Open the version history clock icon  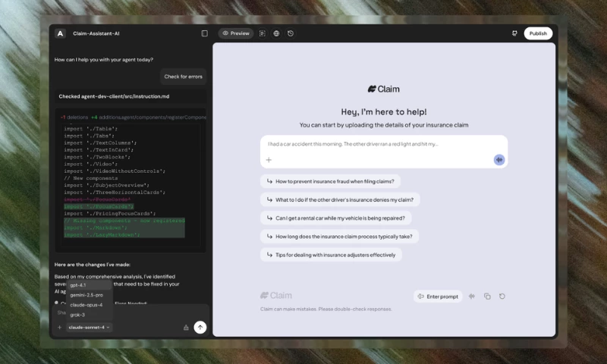coord(291,33)
